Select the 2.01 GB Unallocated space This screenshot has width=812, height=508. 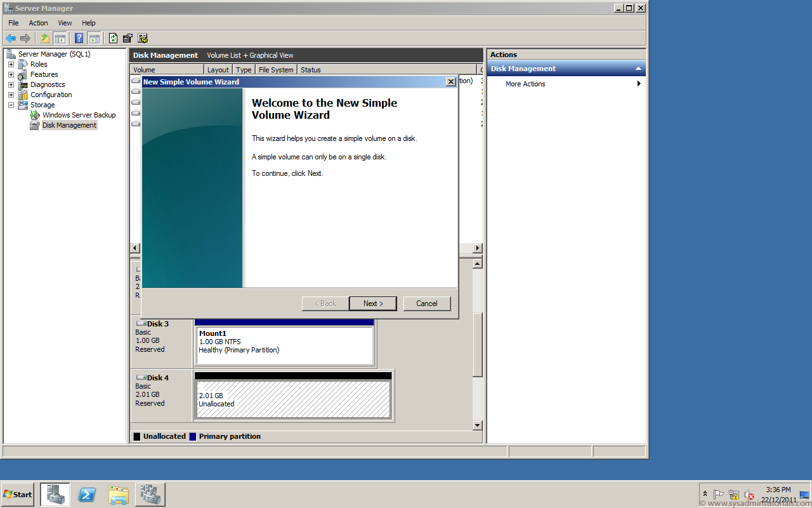click(293, 399)
